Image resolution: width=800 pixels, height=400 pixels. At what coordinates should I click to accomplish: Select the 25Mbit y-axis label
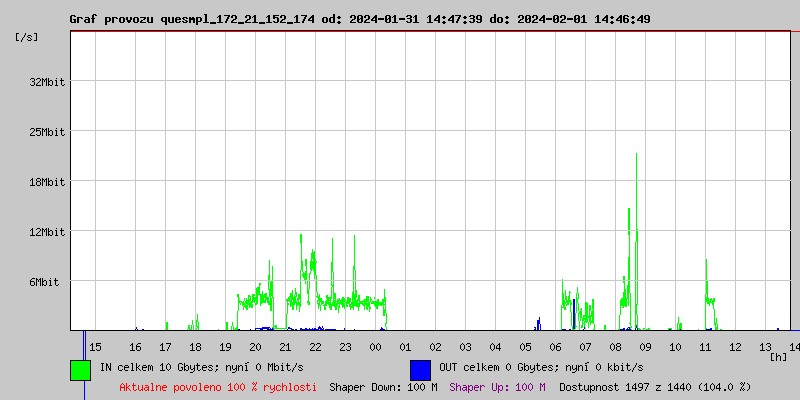click(x=47, y=132)
